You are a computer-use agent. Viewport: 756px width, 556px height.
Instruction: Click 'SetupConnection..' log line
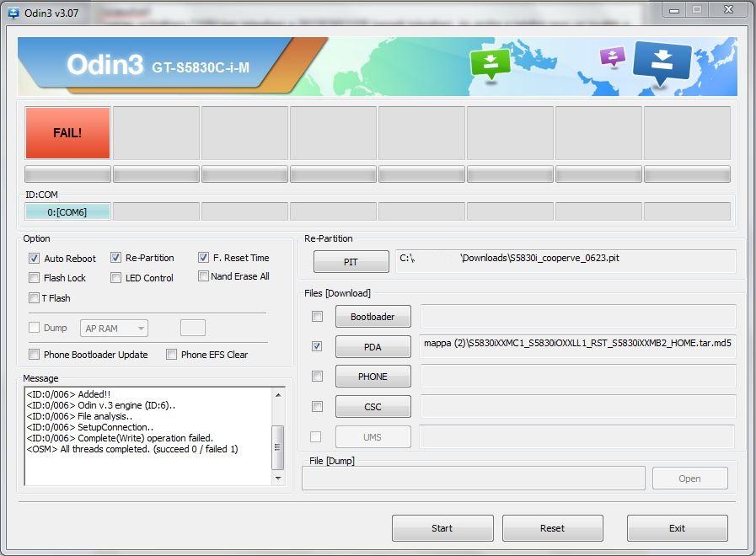pyautogui.click(x=90, y=427)
